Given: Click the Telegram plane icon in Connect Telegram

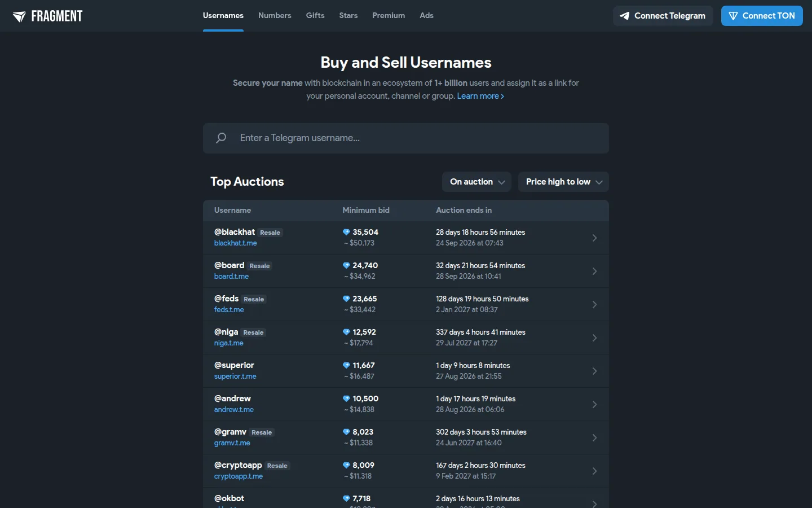Looking at the screenshot, I should click(x=625, y=16).
